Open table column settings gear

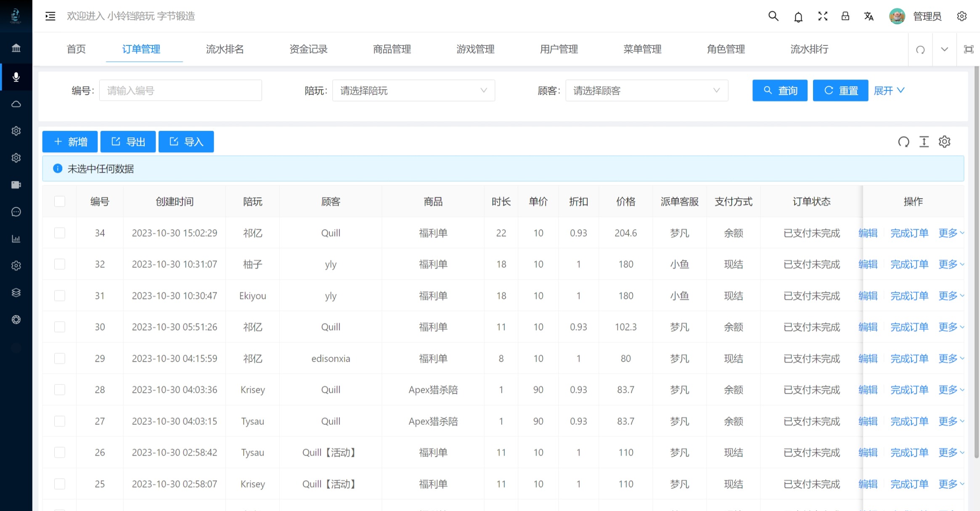(x=944, y=142)
